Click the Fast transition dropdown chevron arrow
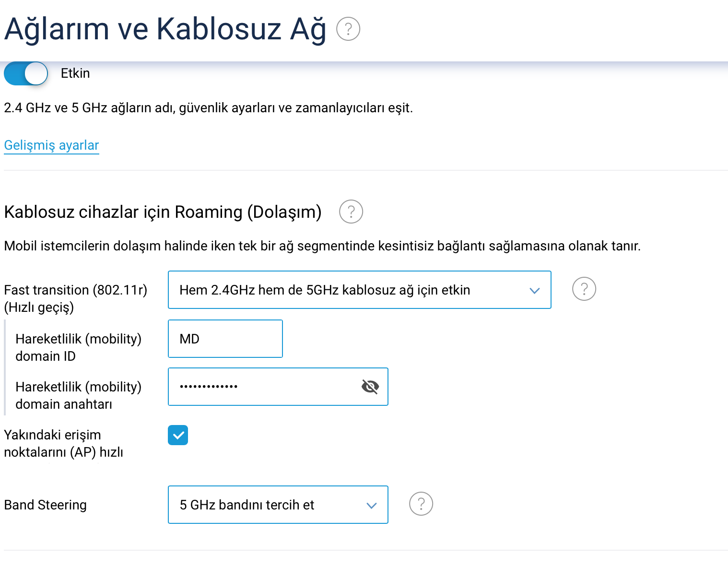 pos(535,290)
